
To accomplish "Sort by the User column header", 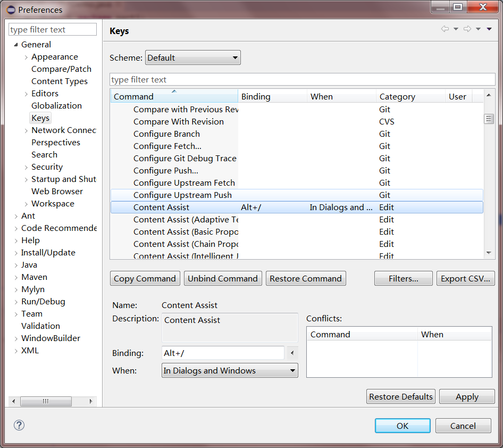I will (x=458, y=96).
